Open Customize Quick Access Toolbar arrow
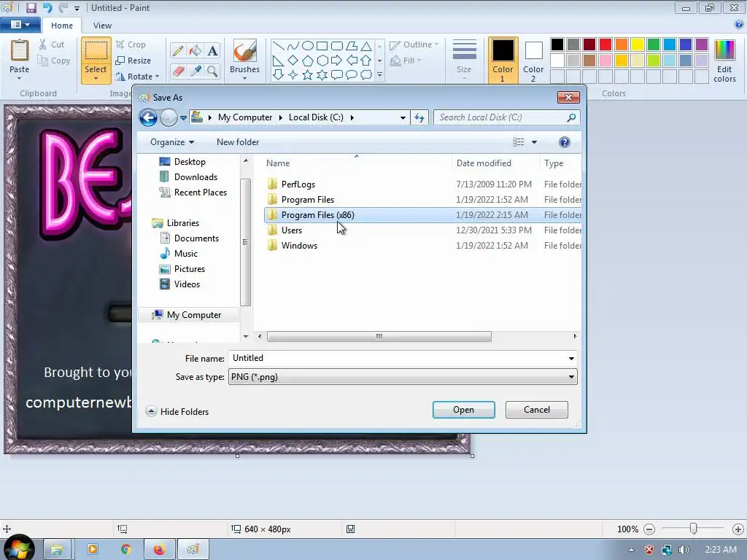This screenshot has height=560, width=747. click(77, 8)
